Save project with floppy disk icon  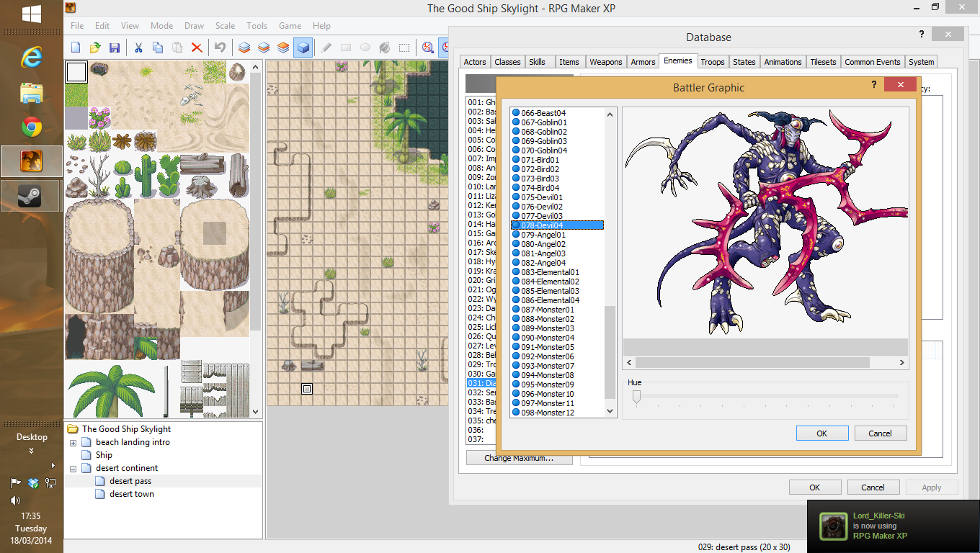115,48
